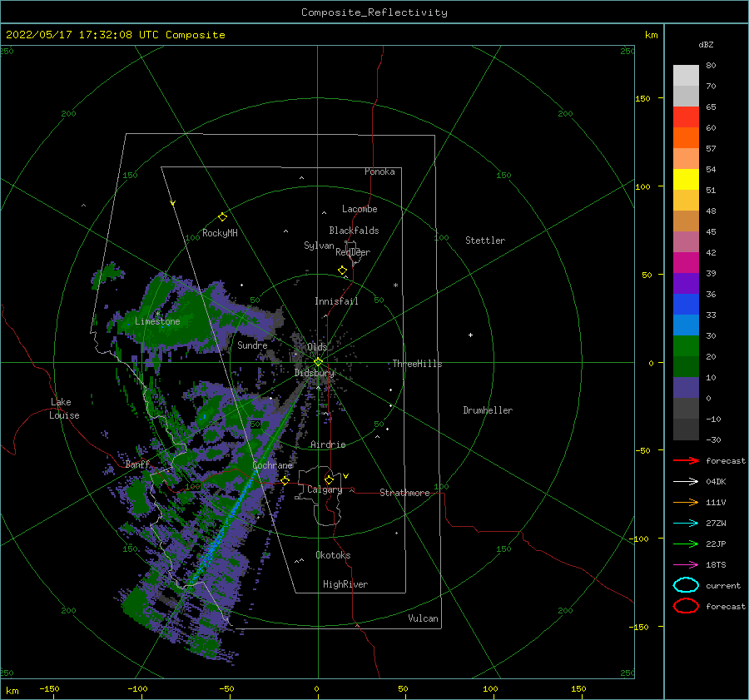Screen dimensions: 749x700
Task: Select the magenta 39-42 dBZ color band
Action: (x=686, y=263)
